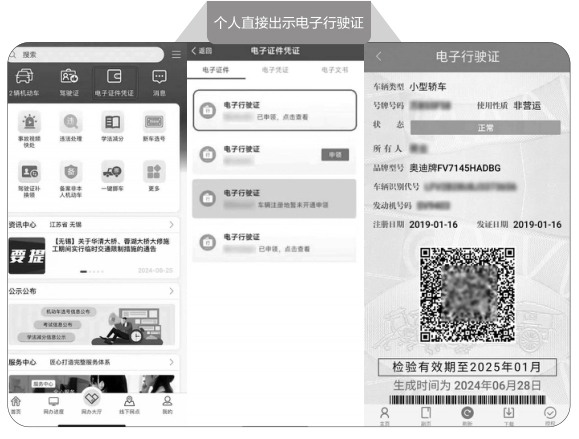Screen dimensions: 579x439
Task: Open the 一键挪车 icon
Action: click(112, 172)
